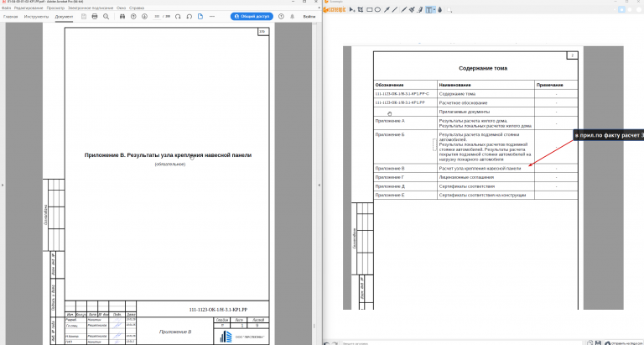Viewport: 644px width, 345px height.
Task: Click 'Содержание тома' heading in screenshot
Action: (x=483, y=68)
